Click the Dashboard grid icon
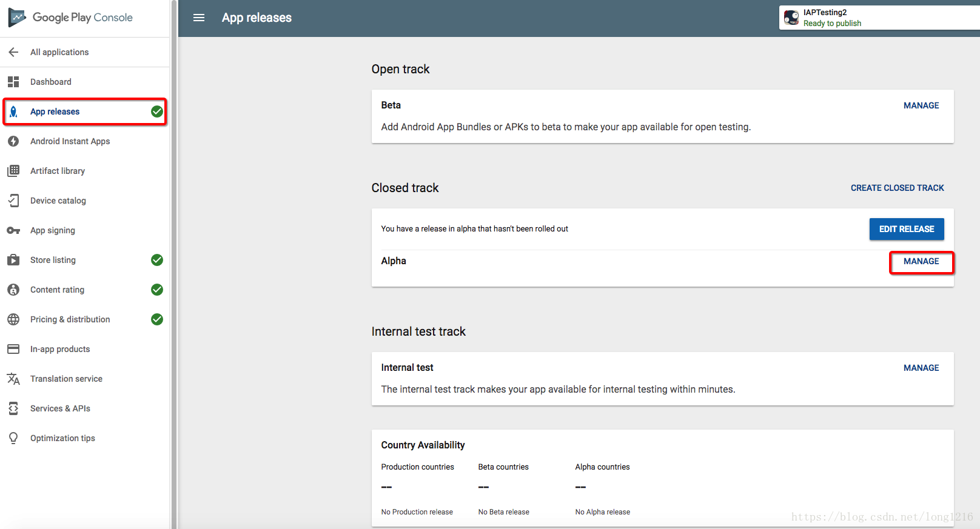 pos(13,82)
